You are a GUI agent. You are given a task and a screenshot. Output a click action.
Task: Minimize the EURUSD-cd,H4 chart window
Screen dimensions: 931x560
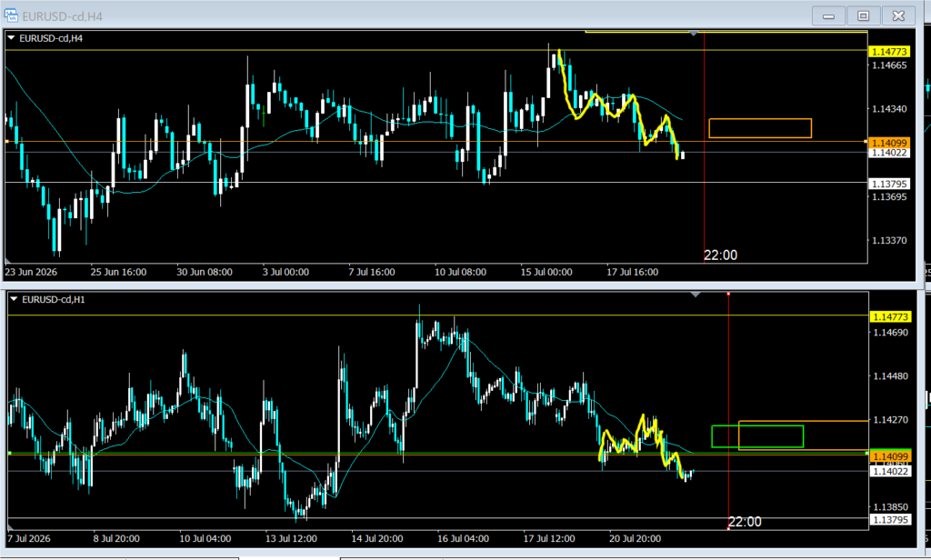tap(828, 16)
